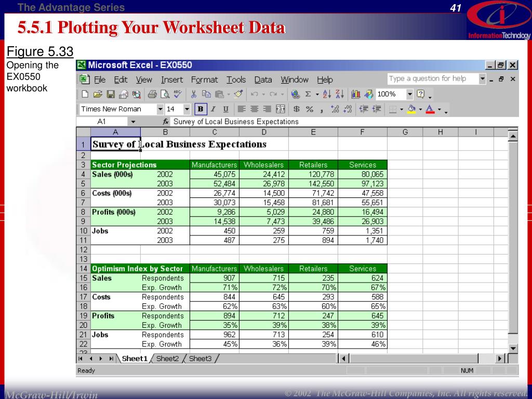The height and width of the screenshot is (399, 532).
Task: Open Microsoft Excel Help question icon
Action: tap(420, 94)
